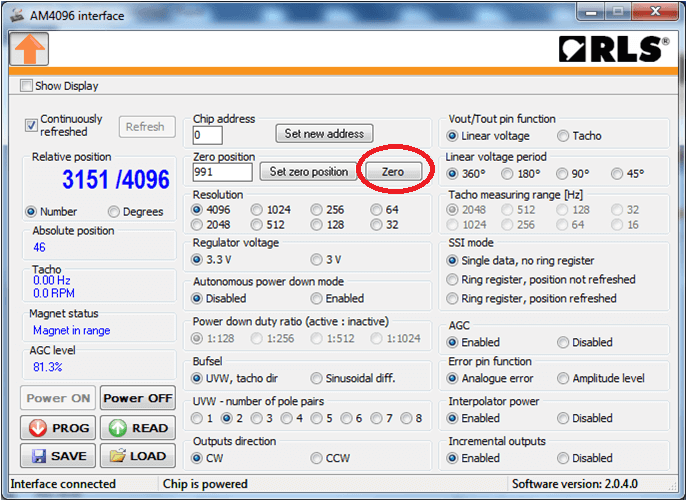This screenshot has width=687, height=501.
Task: Click the Power ON button
Action: tap(58, 398)
